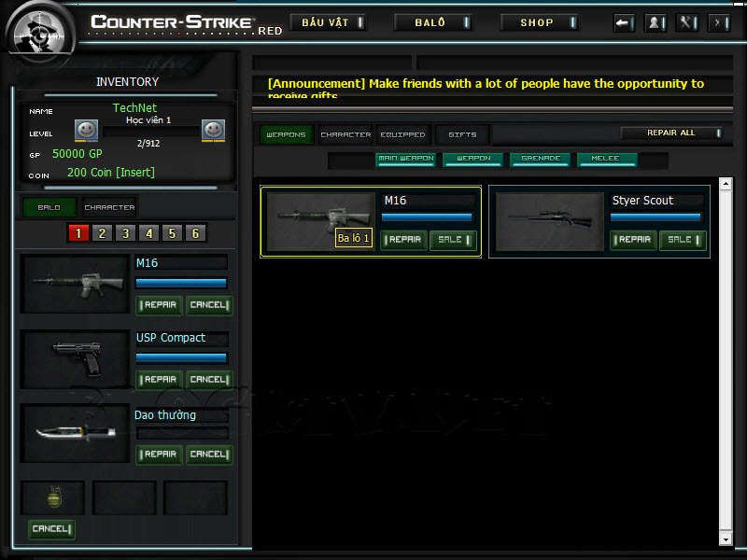Repair the Styer Scout
747x560 pixels.
tap(633, 240)
